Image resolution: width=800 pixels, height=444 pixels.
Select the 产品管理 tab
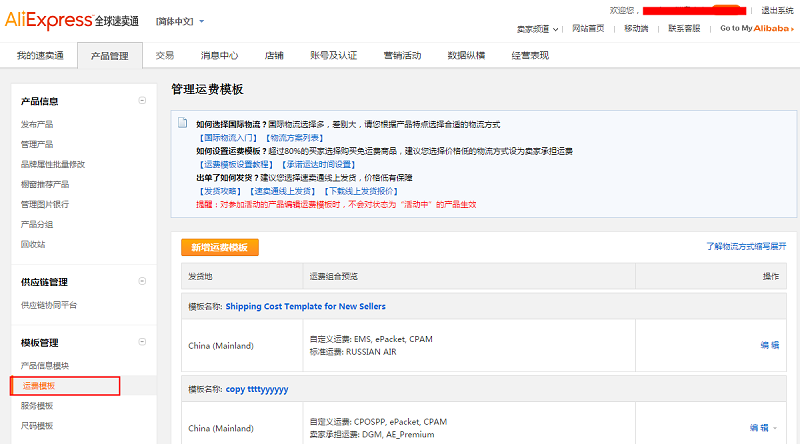110,56
